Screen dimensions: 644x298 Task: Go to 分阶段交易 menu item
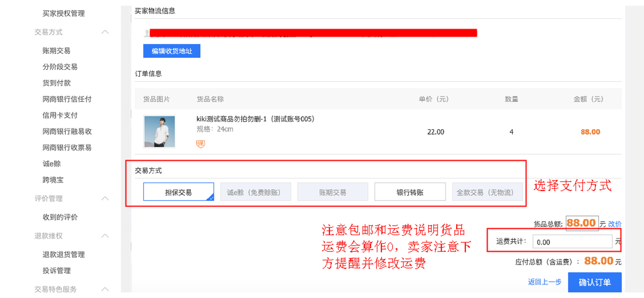click(x=60, y=67)
